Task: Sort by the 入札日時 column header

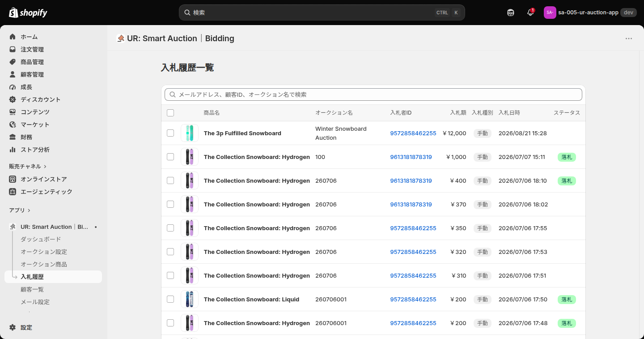Action: [x=509, y=113]
